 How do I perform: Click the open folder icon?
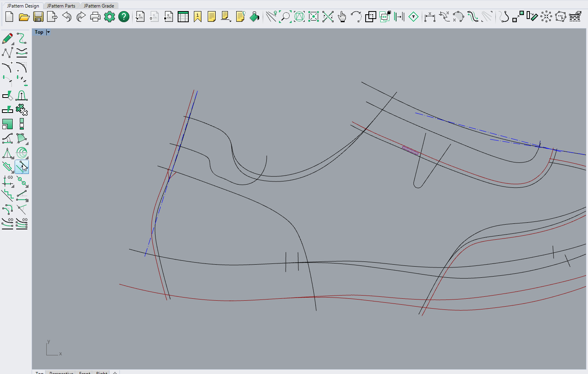point(24,17)
